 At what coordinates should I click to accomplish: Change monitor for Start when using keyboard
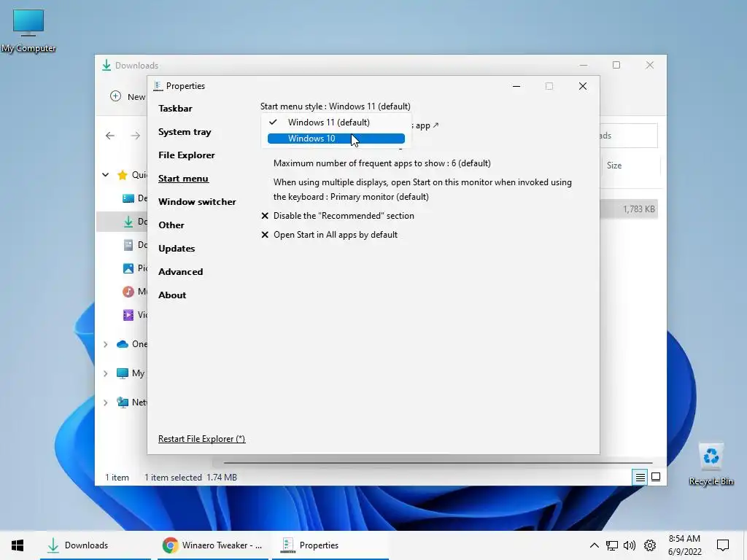[422, 190]
